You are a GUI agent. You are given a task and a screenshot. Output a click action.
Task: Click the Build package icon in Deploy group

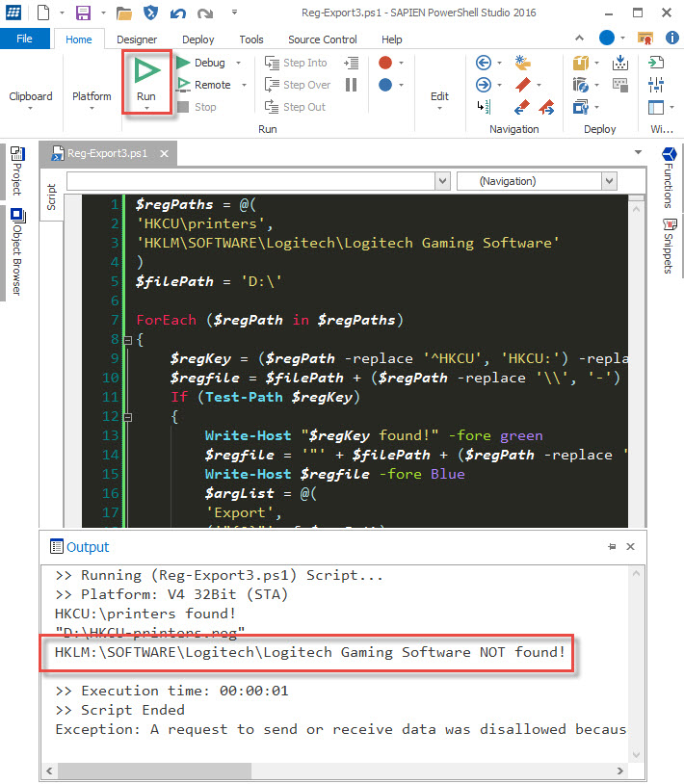pyautogui.click(x=581, y=63)
